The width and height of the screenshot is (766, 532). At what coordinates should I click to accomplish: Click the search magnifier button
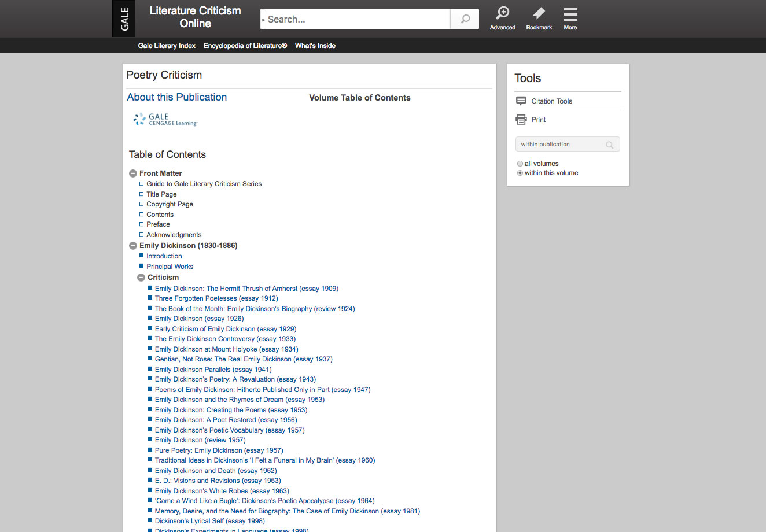(465, 19)
